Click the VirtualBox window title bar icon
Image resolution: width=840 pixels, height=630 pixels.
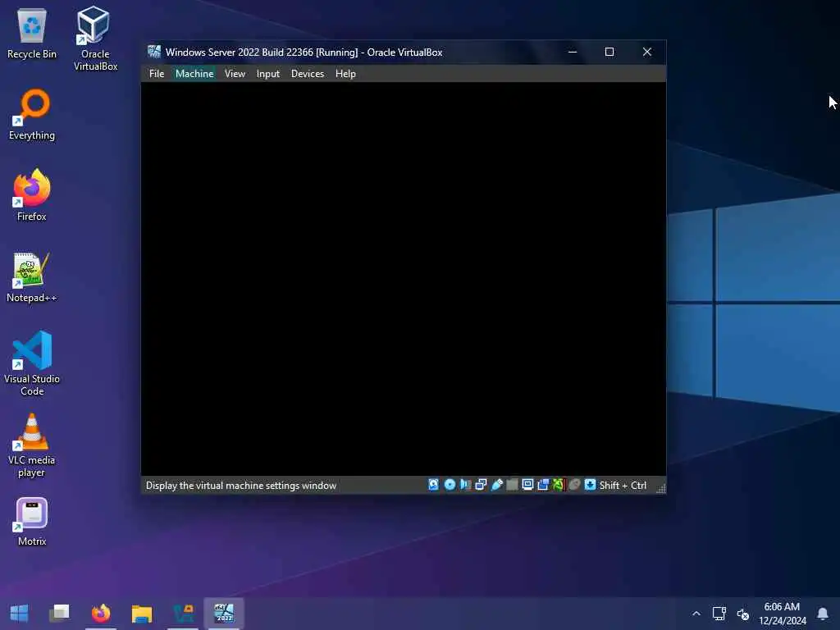click(x=154, y=52)
